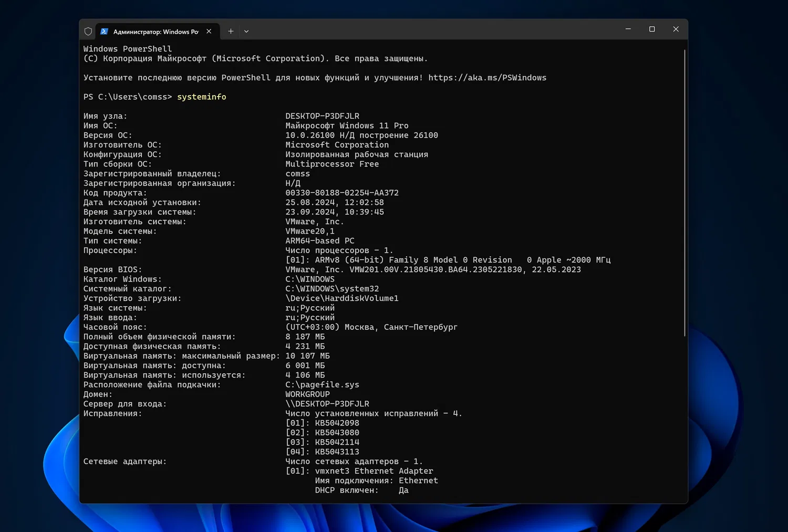The width and height of the screenshot is (788, 532).
Task: Expand the new tab profile dropdown arrow
Action: 246,32
